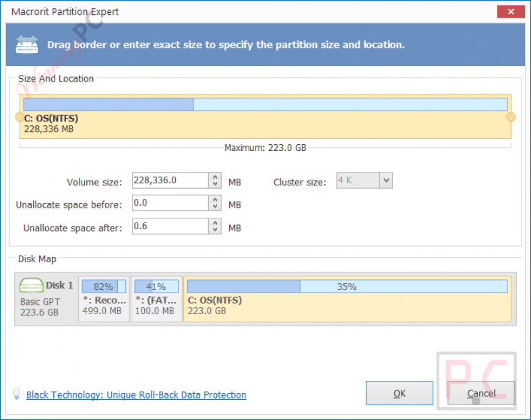This screenshot has width=531, height=420.
Task: Focus the Volume size input field
Action: [x=170, y=180]
